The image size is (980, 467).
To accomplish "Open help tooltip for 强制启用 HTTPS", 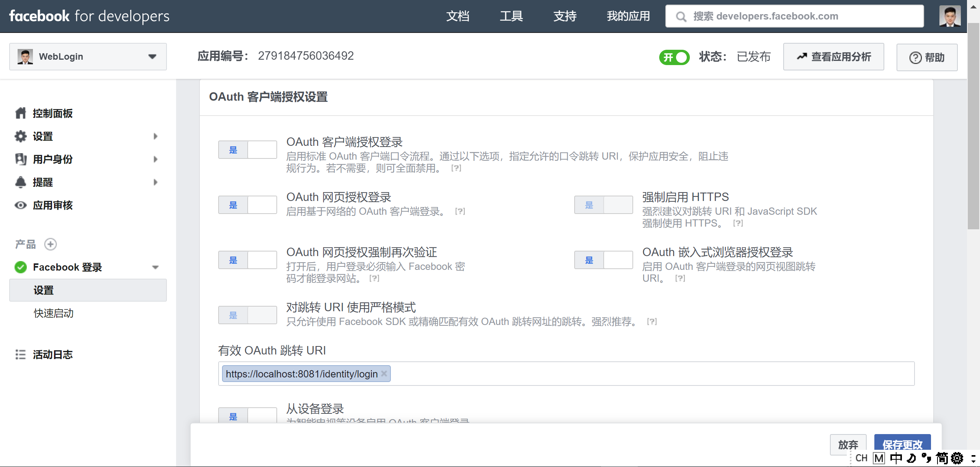I will click(x=738, y=223).
